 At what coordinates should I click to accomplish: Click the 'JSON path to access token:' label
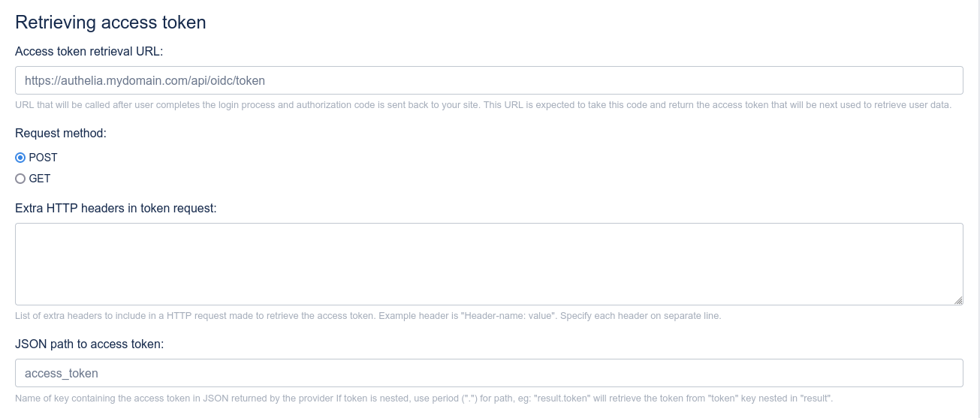tap(89, 344)
